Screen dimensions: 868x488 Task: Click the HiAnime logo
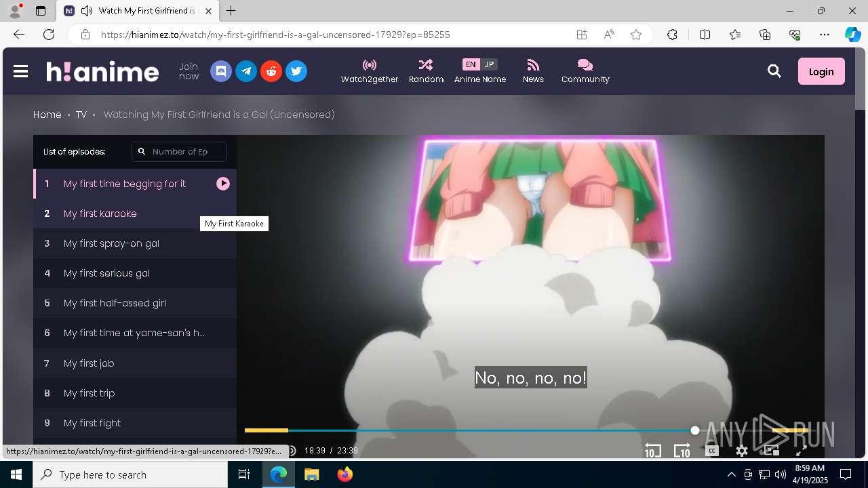(102, 71)
